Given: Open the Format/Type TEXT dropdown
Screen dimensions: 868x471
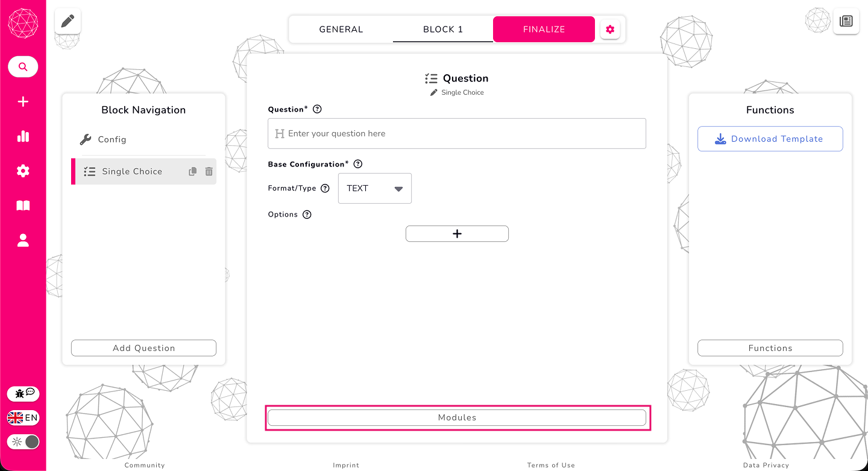Looking at the screenshot, I should [x=374, y=188].
